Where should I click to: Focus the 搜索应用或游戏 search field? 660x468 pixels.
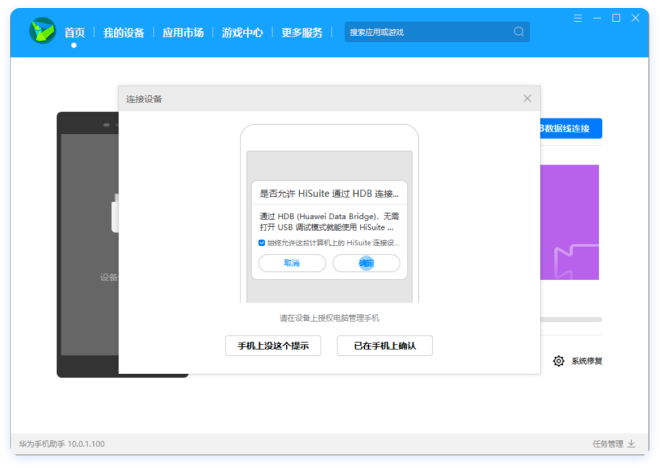click(x=425, y=32)
